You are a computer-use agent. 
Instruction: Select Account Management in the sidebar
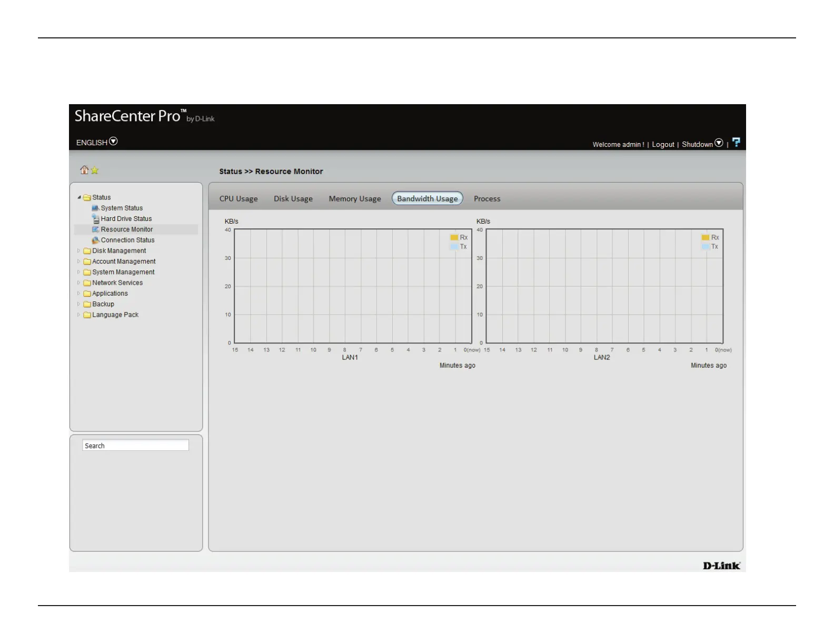click(124, 261)
